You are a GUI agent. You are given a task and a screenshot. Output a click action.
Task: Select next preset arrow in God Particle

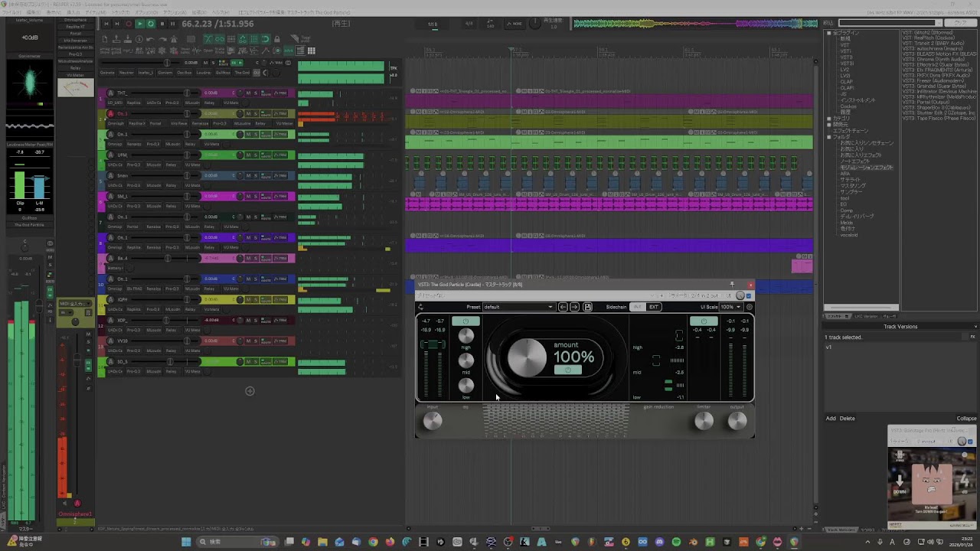pyautogui.click(x=574, y=307)
